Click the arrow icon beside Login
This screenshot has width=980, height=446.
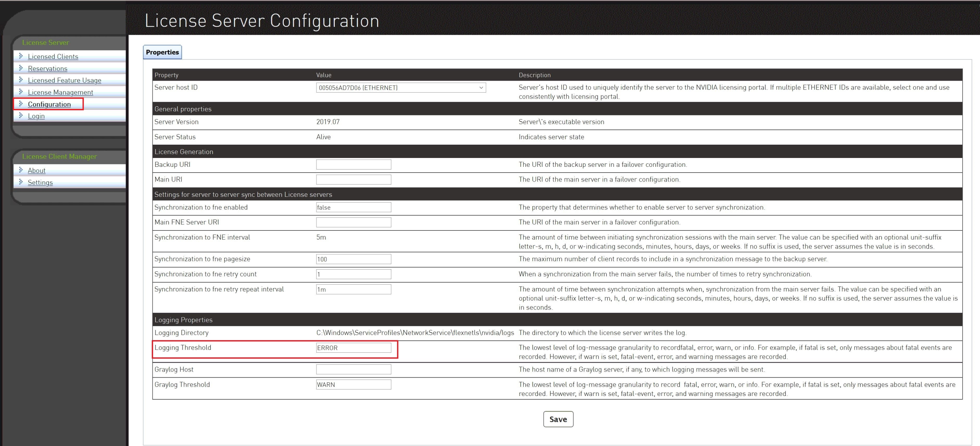point(21,116)
